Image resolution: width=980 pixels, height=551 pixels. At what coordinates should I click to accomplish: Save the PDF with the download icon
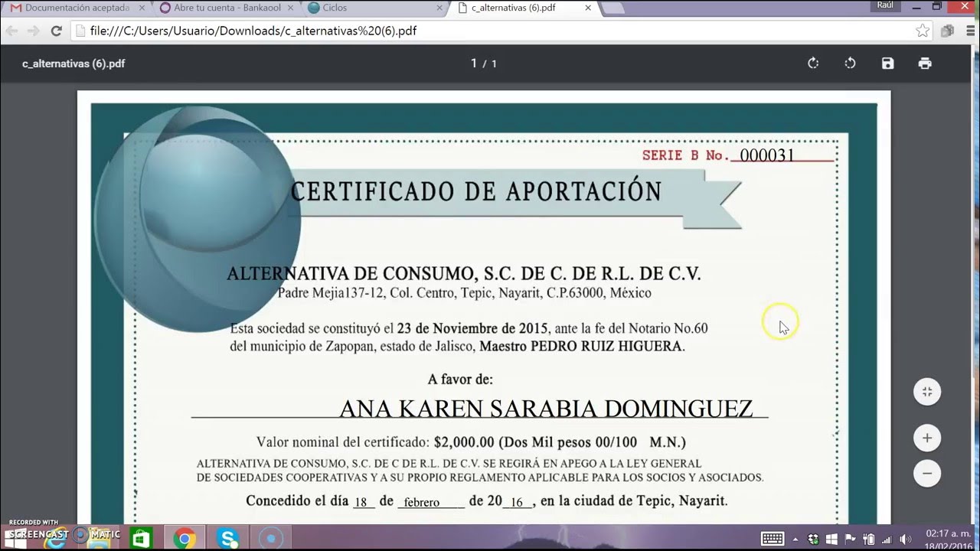click(887, 64)
